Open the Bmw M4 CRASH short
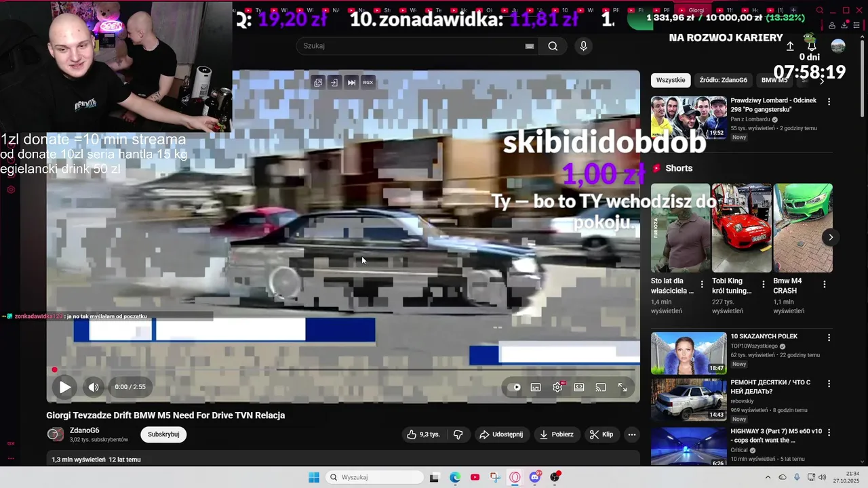 [x=803, y=228]
